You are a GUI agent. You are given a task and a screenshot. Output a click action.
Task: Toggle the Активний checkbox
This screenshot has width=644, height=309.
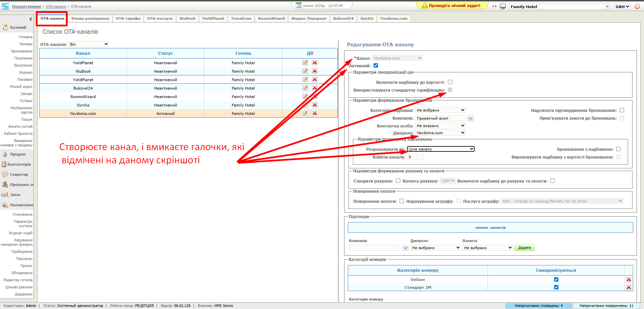click(x=376, y=66)
